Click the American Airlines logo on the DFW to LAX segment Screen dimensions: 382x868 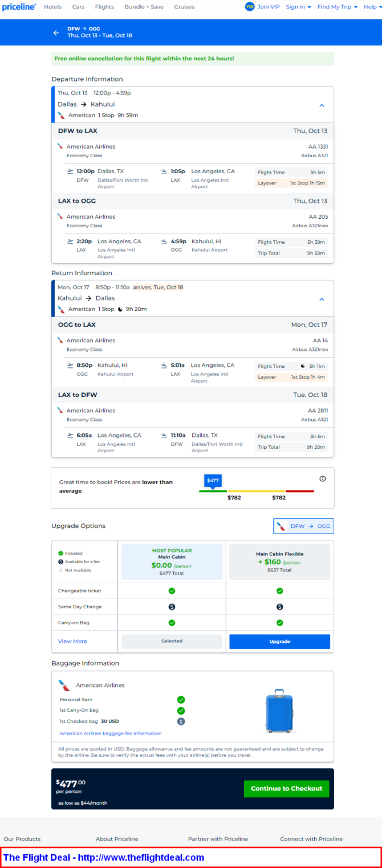click(x=60, y=146)
